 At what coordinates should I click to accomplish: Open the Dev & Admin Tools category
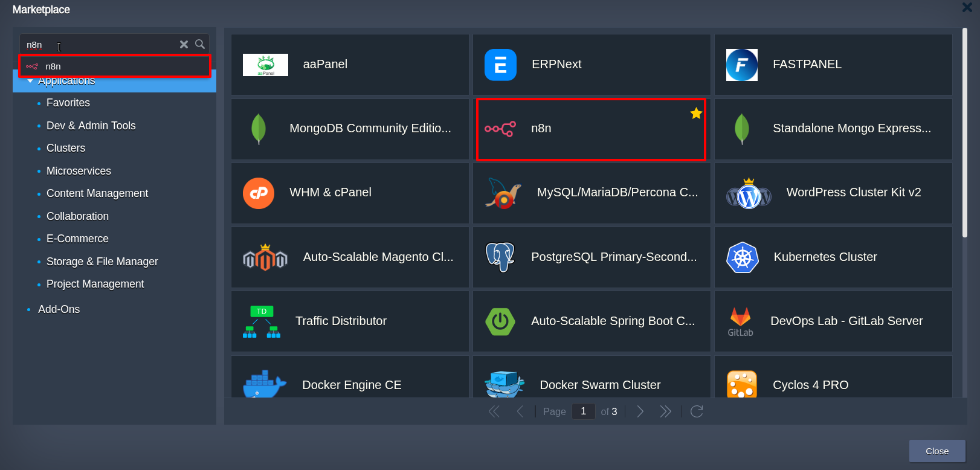[x=91, y=126]
